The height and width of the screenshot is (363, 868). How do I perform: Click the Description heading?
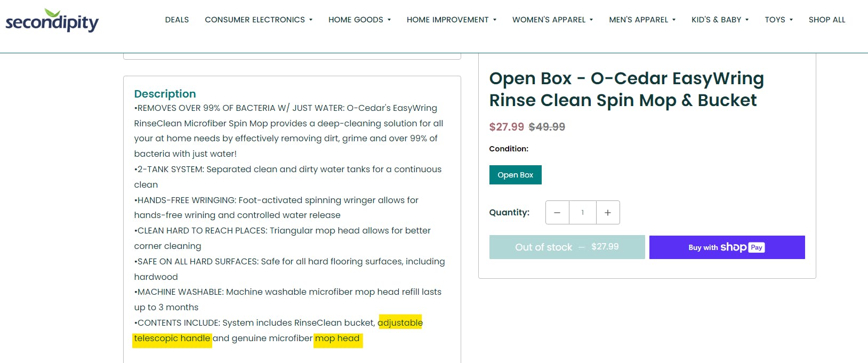[165, 94]
